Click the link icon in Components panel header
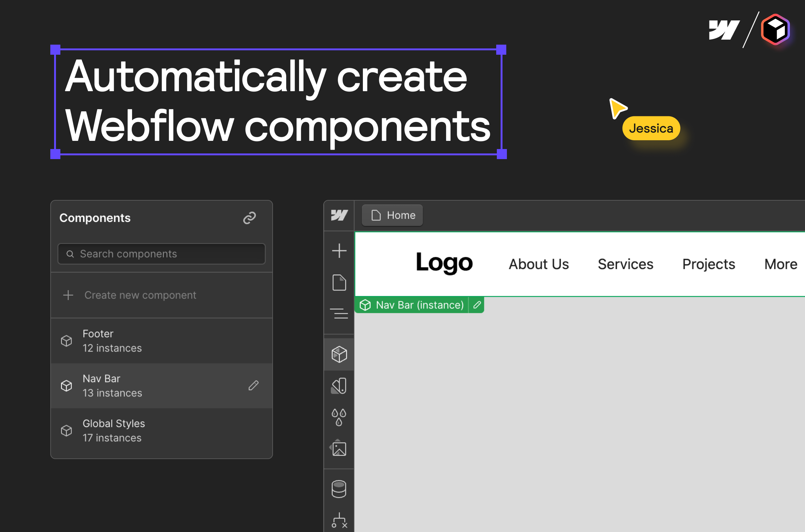 pyautogui.click(x=249, y=218)
